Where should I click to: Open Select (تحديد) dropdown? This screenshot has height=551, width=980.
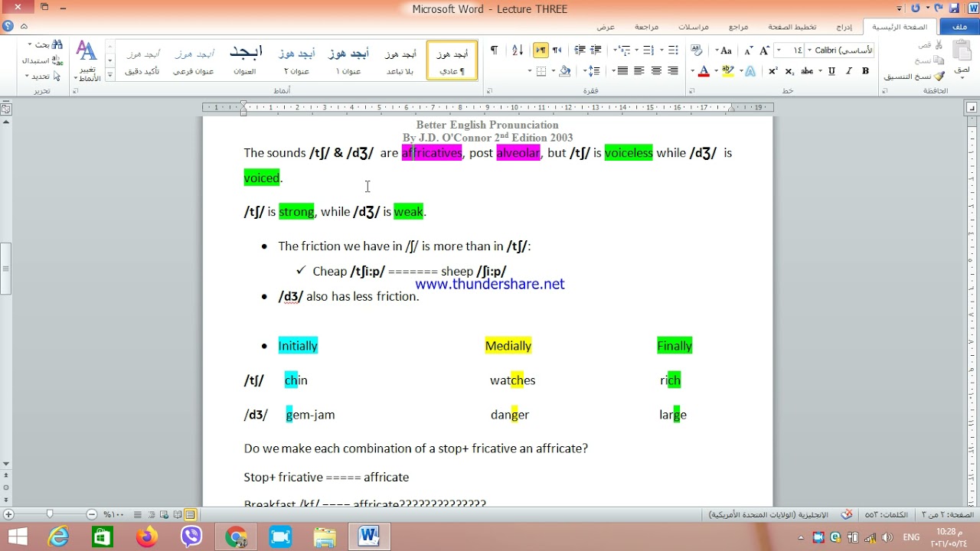(43, 76)
